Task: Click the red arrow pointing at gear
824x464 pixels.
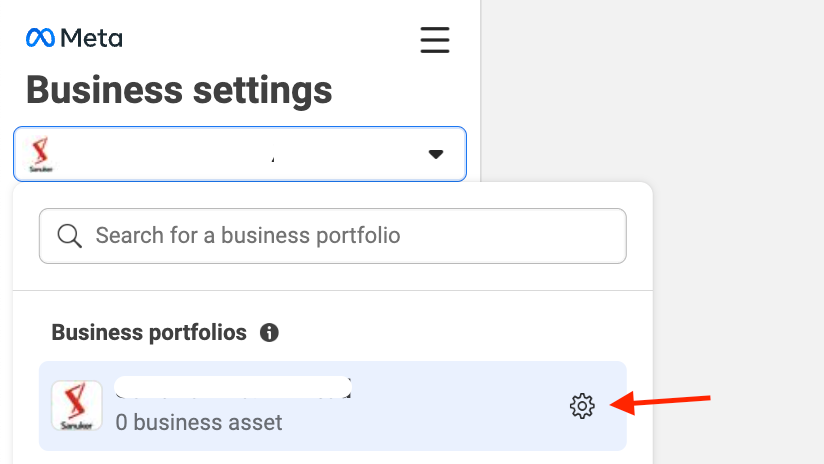Action: 660,403
